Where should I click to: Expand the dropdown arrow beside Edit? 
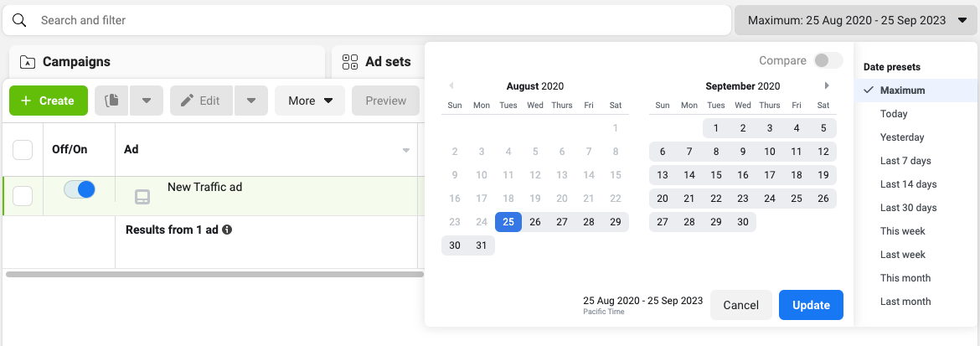[250, 101]
